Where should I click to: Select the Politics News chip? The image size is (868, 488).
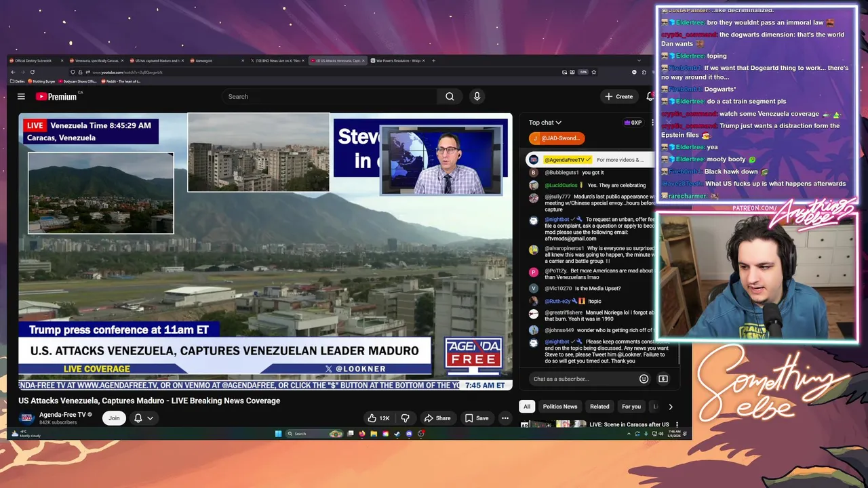(560, 407)
